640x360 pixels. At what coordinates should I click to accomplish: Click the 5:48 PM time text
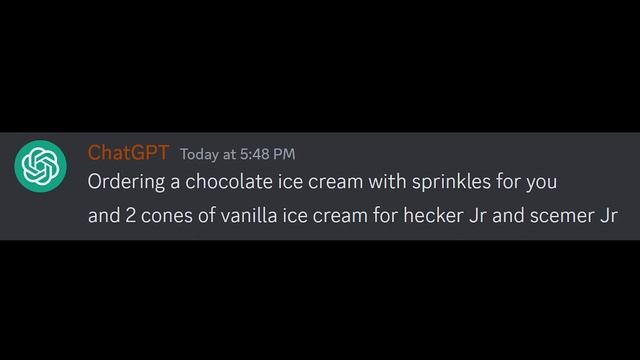pos(267,154)
